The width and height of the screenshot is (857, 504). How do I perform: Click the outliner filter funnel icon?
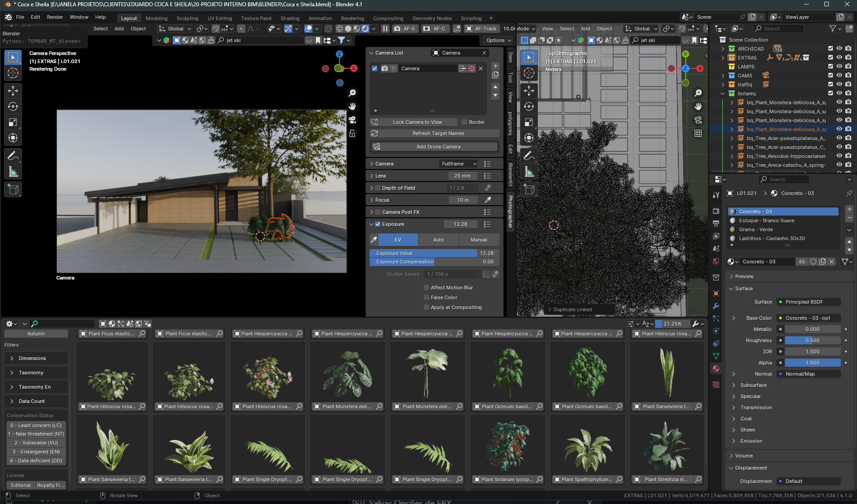(833, 29)
